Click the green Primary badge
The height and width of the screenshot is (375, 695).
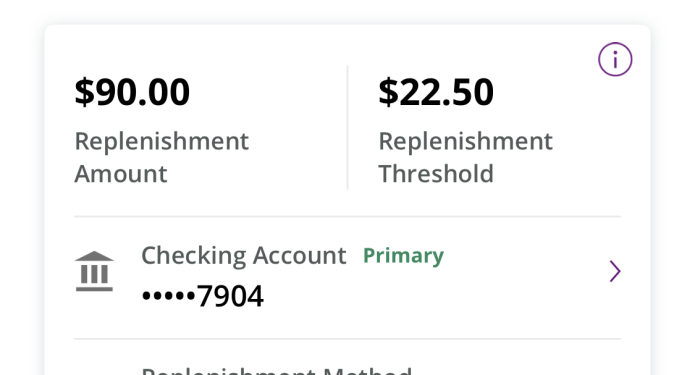(403, 256)
